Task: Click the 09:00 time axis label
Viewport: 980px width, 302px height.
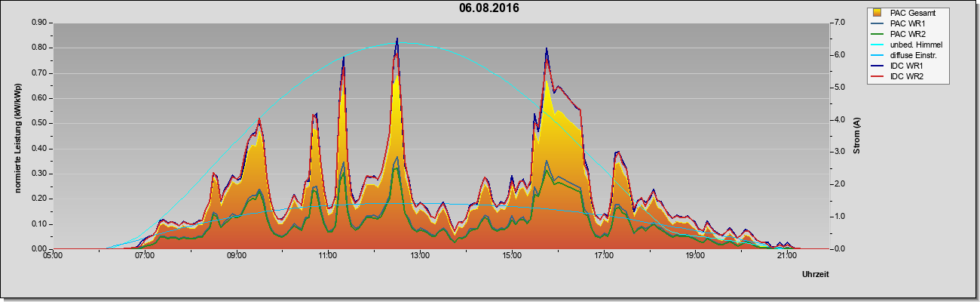Action: coord(236,256)
